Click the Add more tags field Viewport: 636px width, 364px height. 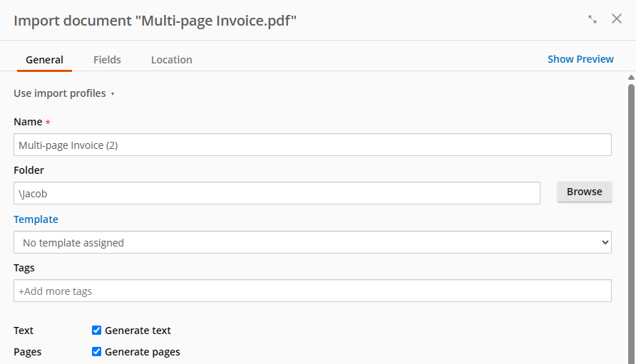[312, 291]
